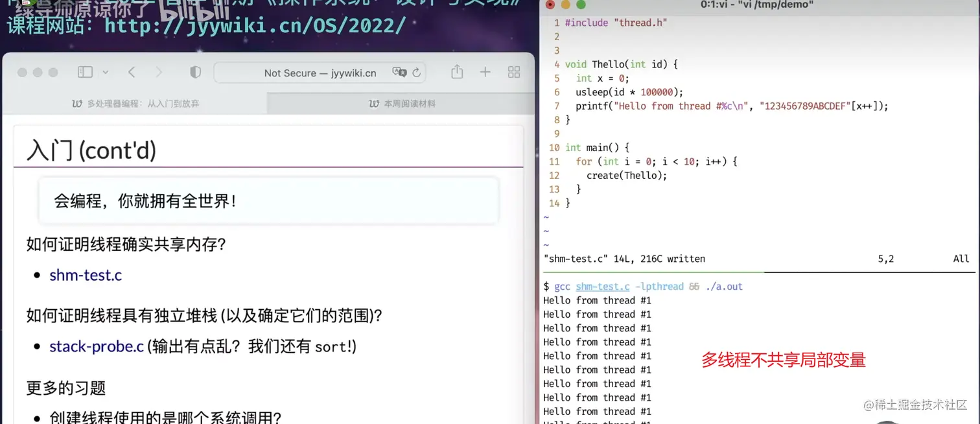Image resolution: width=980 pixels, height=424 pixels.
Task: Go back with Safari's back arrow
Action: tap(132, 72)
